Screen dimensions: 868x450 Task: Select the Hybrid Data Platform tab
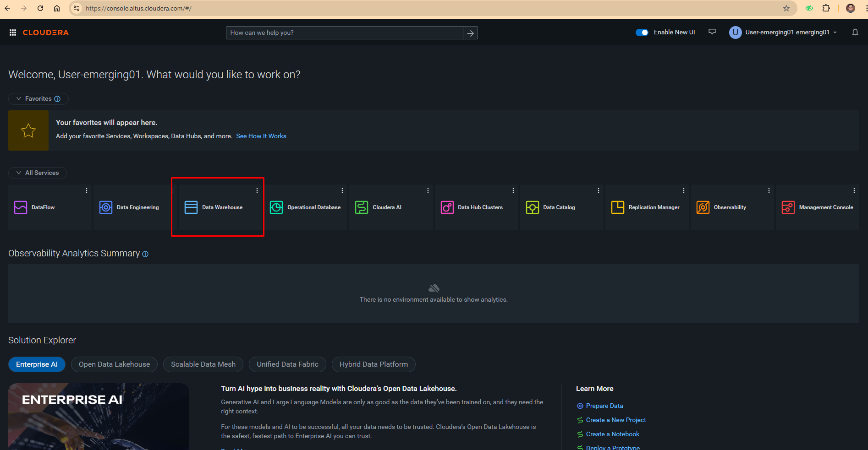pos(374,364)
